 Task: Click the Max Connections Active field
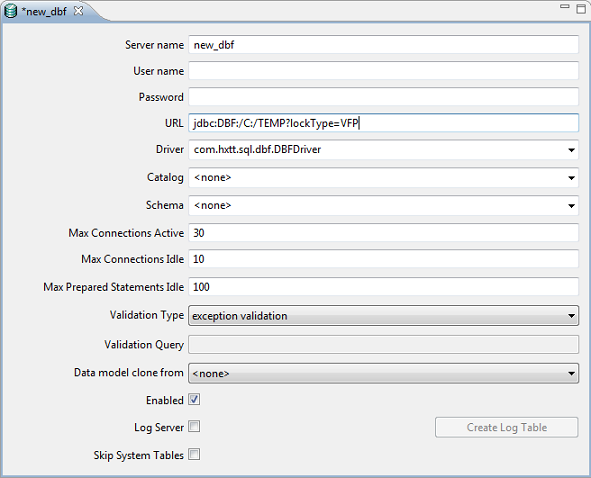383,233
